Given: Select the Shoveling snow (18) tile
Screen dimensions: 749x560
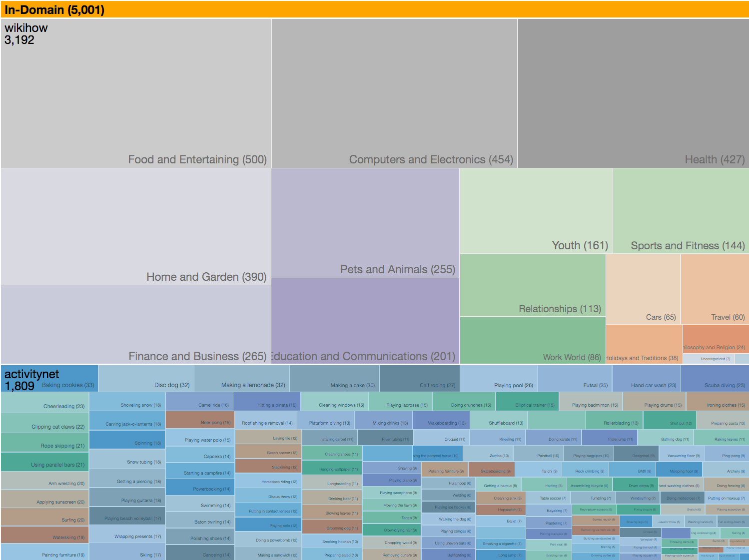Looking at the screenshot, I should coord(127,402).
